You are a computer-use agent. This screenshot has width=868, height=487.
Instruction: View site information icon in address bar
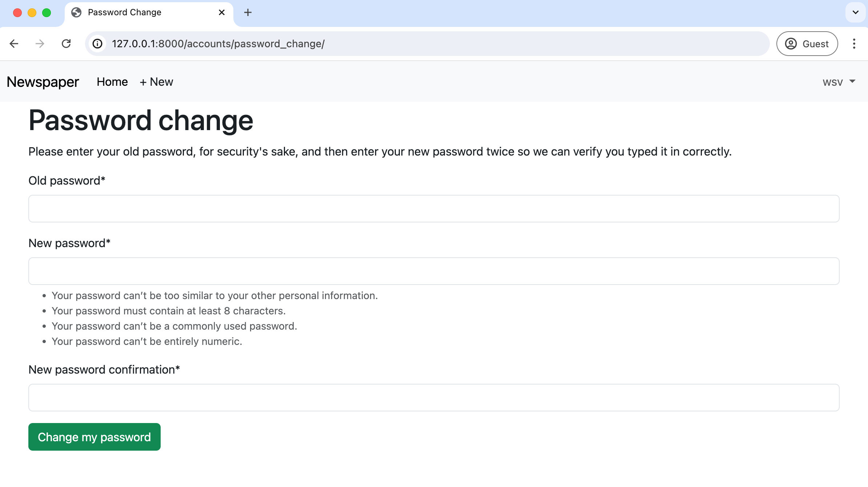tap(97, 44)
